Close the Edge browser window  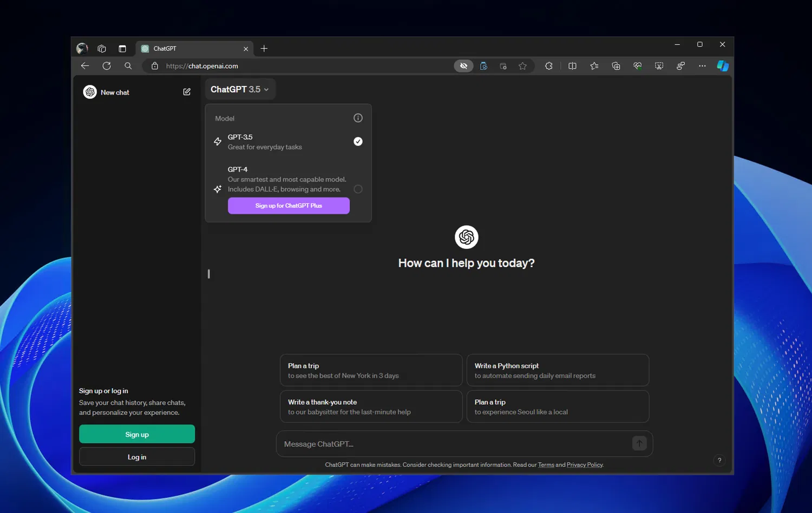click(x=722, y=44)
